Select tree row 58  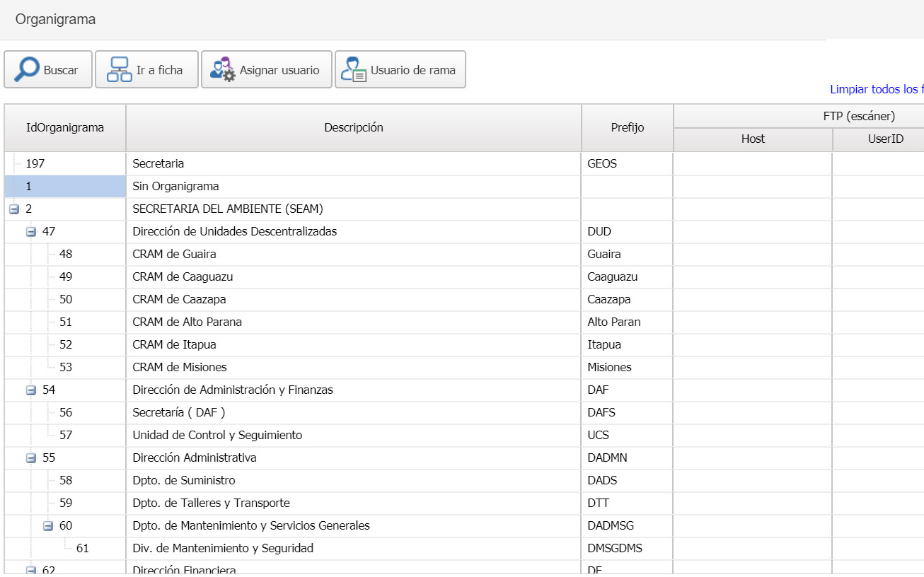[x=65, y=481]
